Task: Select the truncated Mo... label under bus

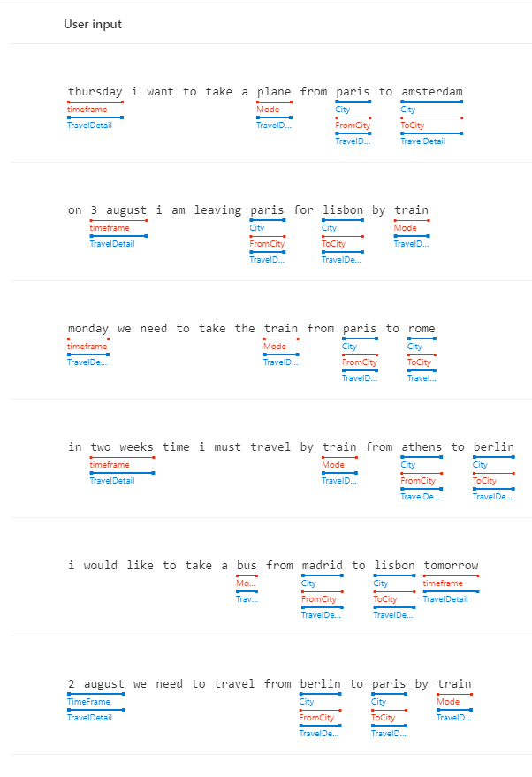Action: pos(246,583)
